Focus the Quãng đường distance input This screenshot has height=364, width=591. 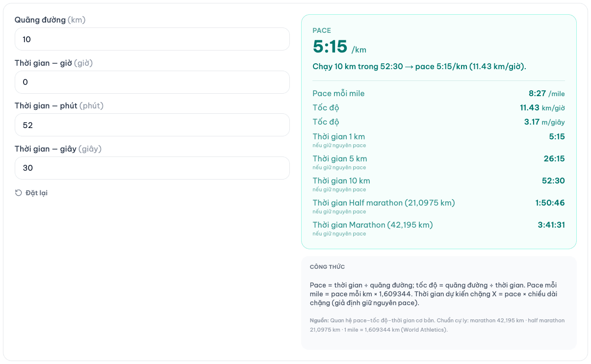click(152, 39)
